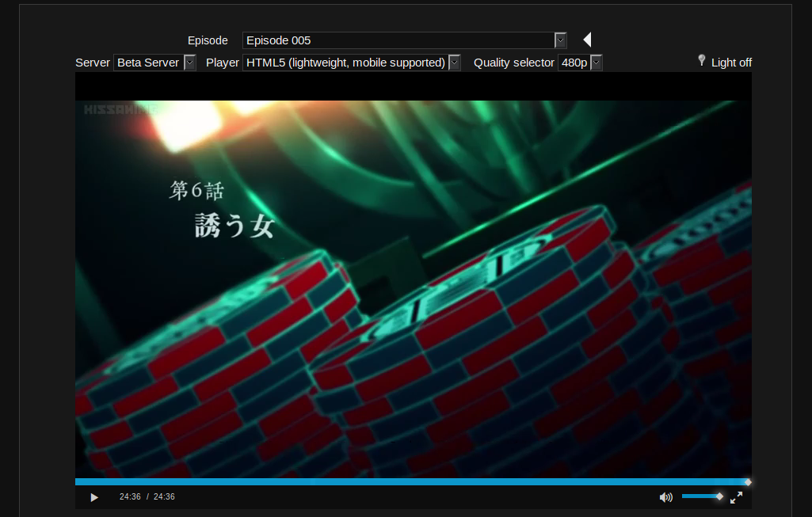Open the 480p quality selector dropdown
Viewport: 812px width, 517px height.
pyautogui.click(x=579, y=63)
